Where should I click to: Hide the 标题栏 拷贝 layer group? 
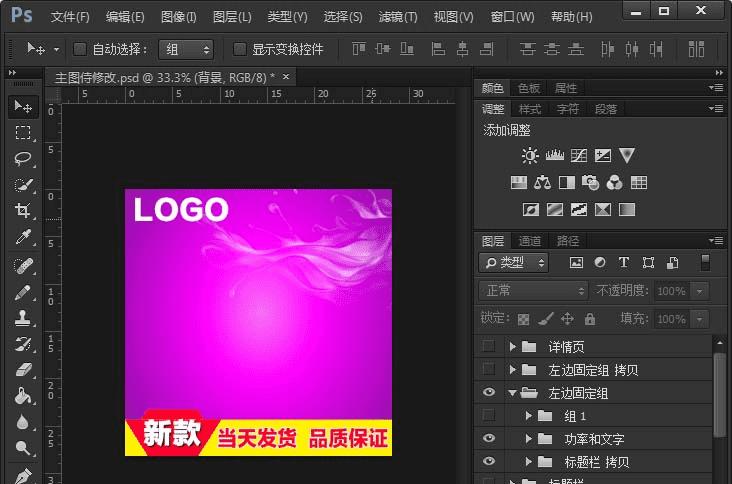(x=489, y=461)
